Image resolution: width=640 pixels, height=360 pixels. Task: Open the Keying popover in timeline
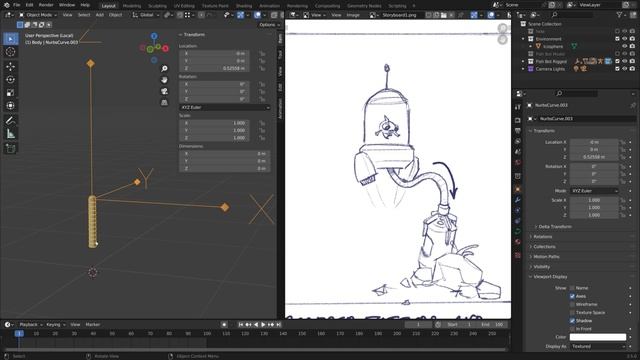click(55, 324)
